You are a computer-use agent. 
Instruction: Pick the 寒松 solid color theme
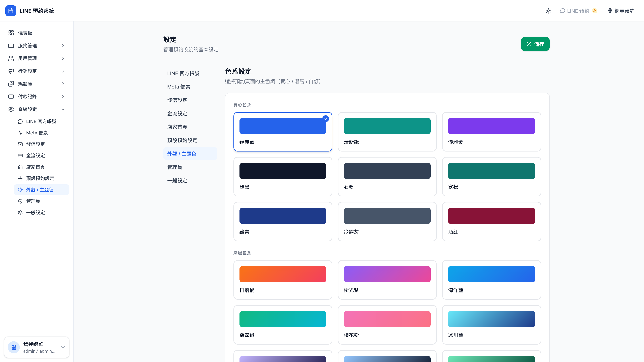point(492,177)
